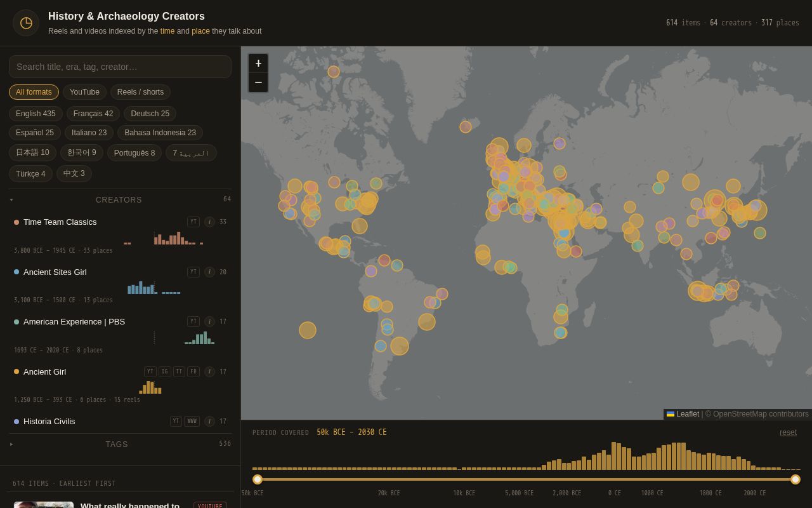This screenshot has width=812, height=508.
Task: Toggle the Español 25 language chip
Action: pyautogui.click(x=35, y=133)
